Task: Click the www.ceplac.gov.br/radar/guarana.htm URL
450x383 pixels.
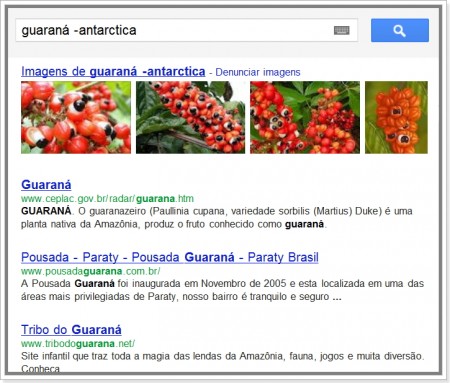Action: pos(107,199)
